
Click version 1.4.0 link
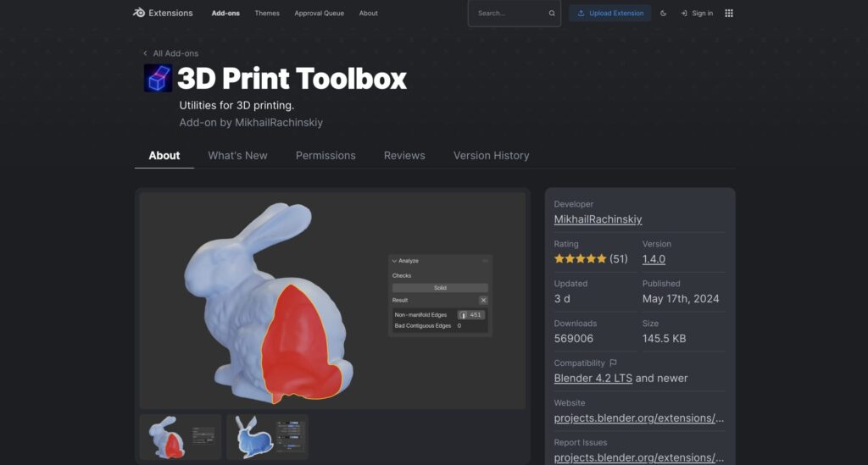coord(654,259)
